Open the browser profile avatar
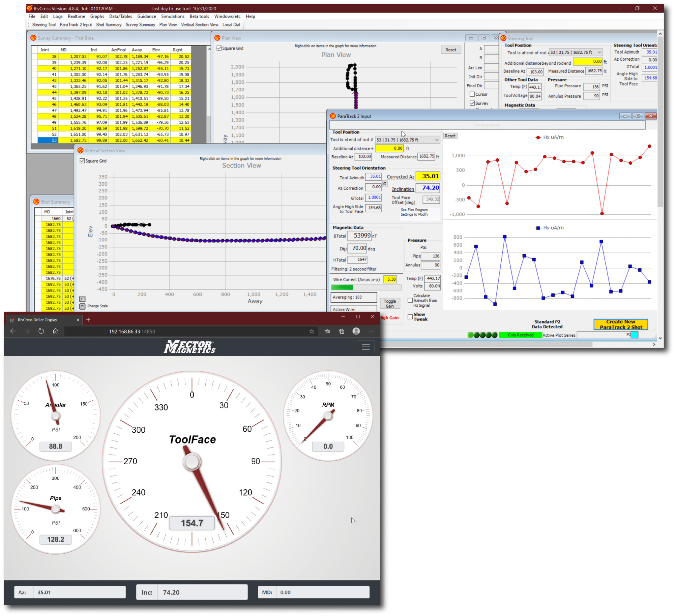 pos(356,331)
